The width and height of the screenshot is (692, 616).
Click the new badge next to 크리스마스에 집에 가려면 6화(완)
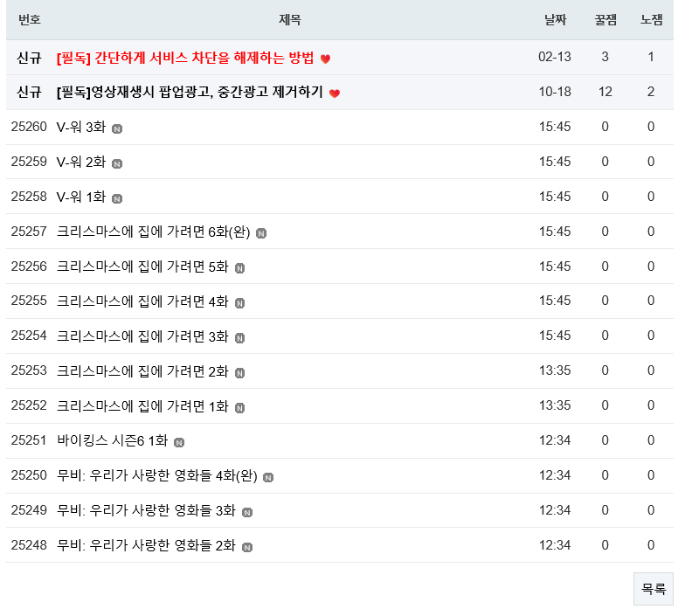261,233
